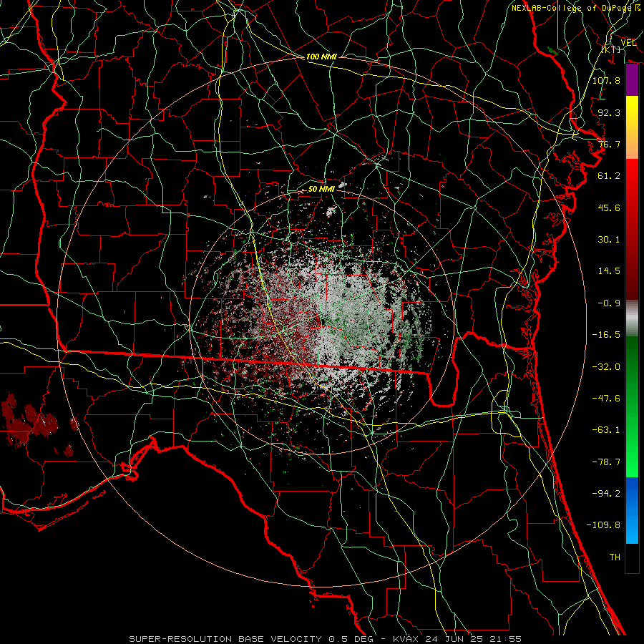Select the -32.0 scale value
Image resolution: width=644 pixels, height=644 pixels.
pyautogui.click(x=606, y=367)
